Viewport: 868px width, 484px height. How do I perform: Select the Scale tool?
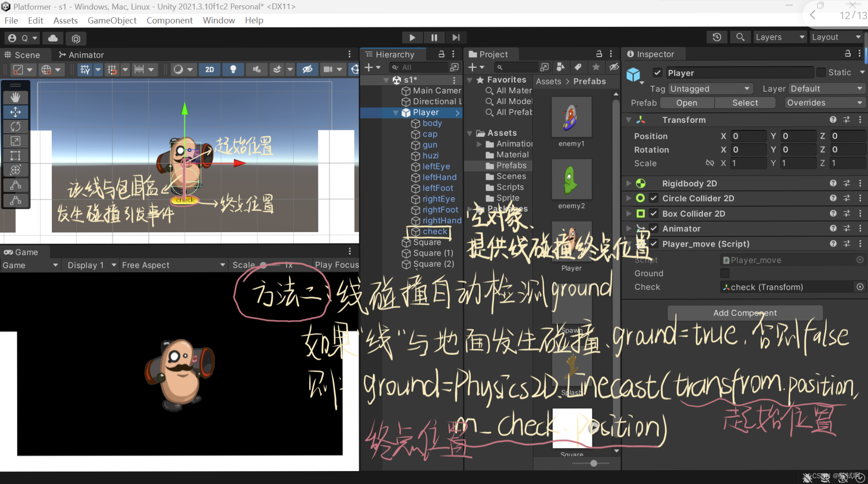(x=15, y=141)
